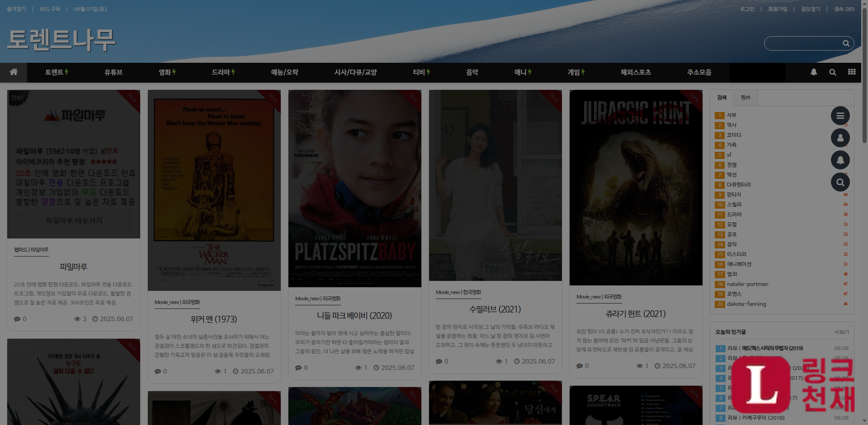Viewport: 868px width, 425px height.
Task: Click the 즐겨찾기 link
Action: point(16,9)
